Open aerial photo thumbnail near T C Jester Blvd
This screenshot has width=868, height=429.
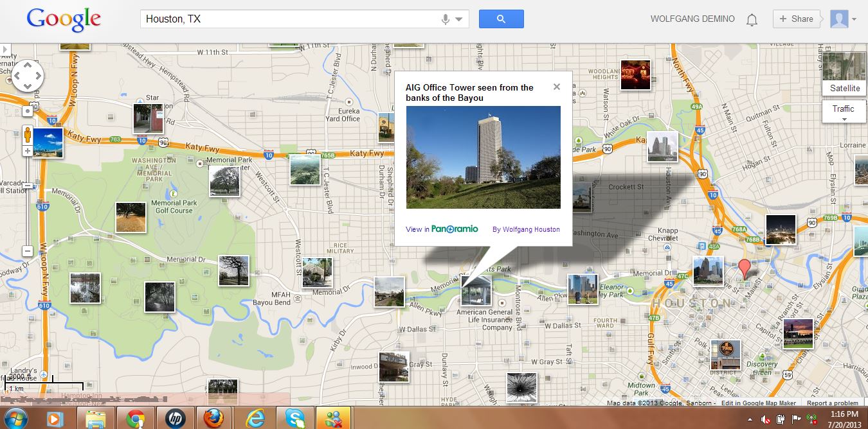(305, 170)
